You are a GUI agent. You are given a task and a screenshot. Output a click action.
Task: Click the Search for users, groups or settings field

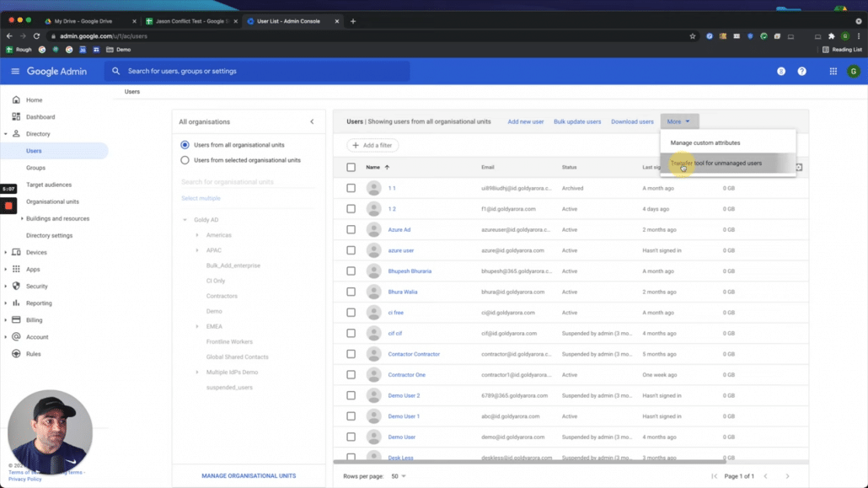tap(257, 71)
